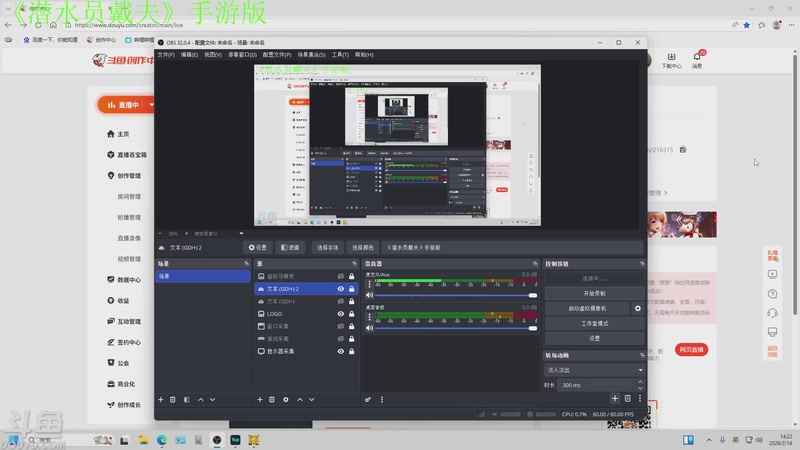The height and width of the screenshot is (450, 800).
Task: Open virtual camera settings gear
Action: [638, 308]
